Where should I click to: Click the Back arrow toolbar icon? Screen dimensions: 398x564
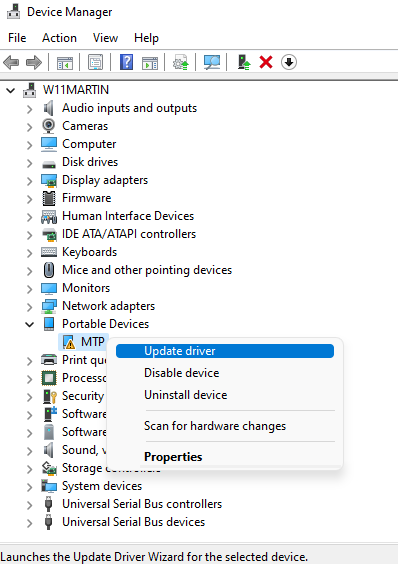click(11, 62)
